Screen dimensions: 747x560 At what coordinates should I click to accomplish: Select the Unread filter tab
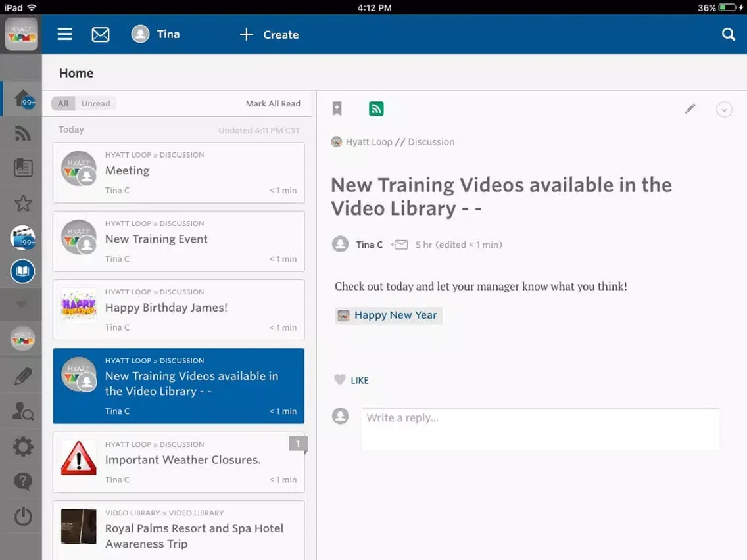click(x=95, y=103)
